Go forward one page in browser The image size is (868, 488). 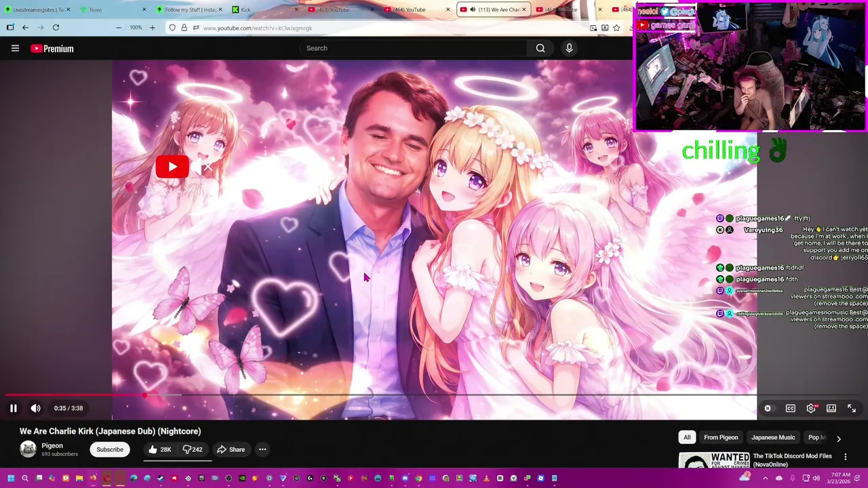click(x=40, y=28)
